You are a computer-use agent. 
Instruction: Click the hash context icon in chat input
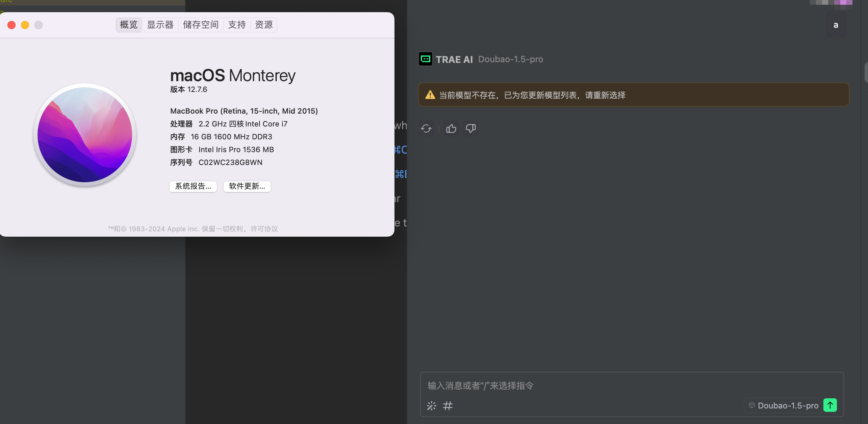pyautogui.click(x=448, y=405)
